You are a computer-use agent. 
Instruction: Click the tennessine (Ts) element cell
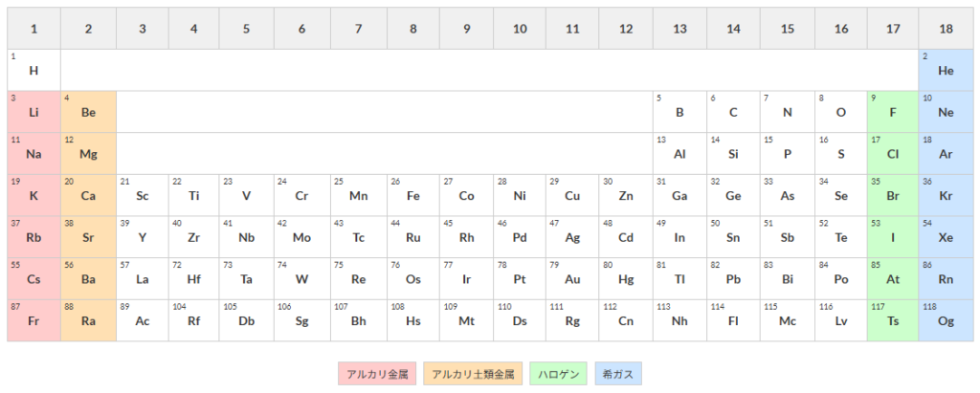tap(892, 320)
